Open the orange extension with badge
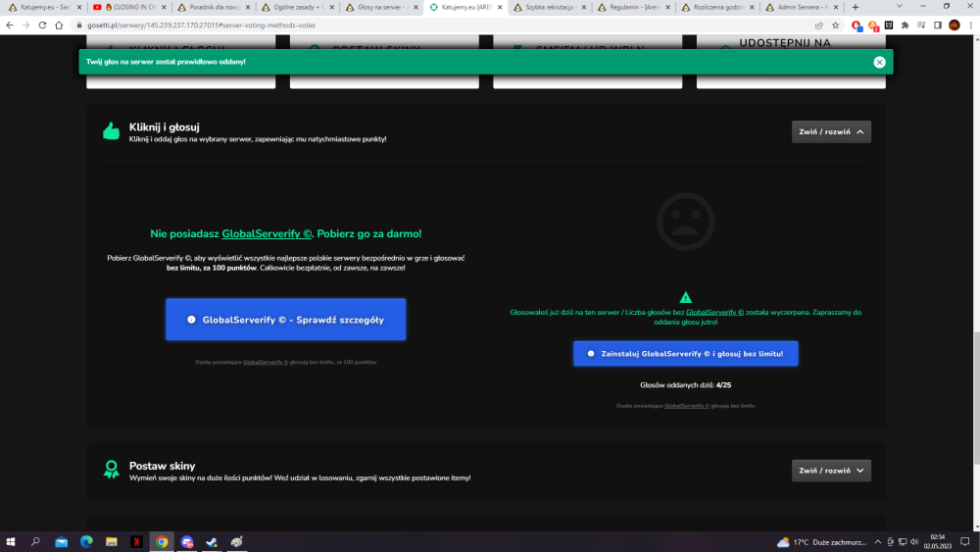 point(873,25)
